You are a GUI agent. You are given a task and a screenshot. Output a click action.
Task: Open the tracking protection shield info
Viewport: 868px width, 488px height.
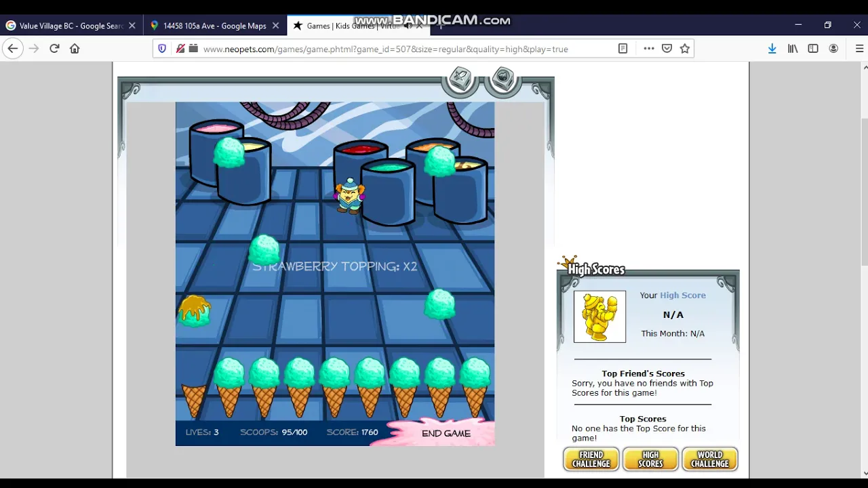pyautogui.click(x=162, y=48)
